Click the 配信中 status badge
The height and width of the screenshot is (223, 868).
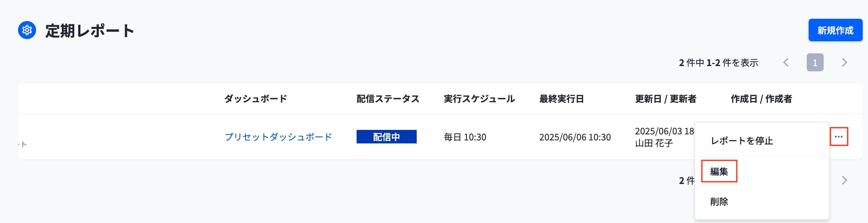[x=386, y=137]
